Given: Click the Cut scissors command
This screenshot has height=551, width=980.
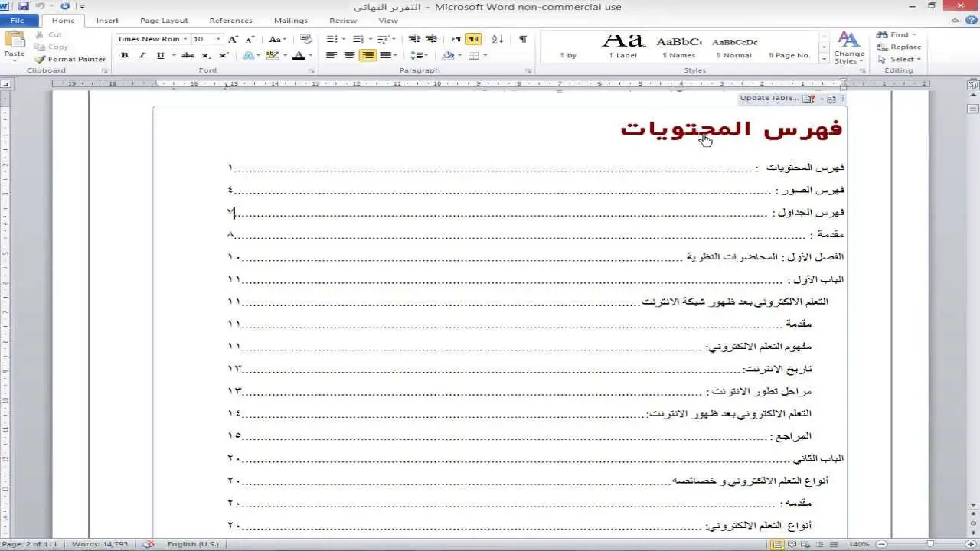Looking at the screenshot, I should click(49, 34).
